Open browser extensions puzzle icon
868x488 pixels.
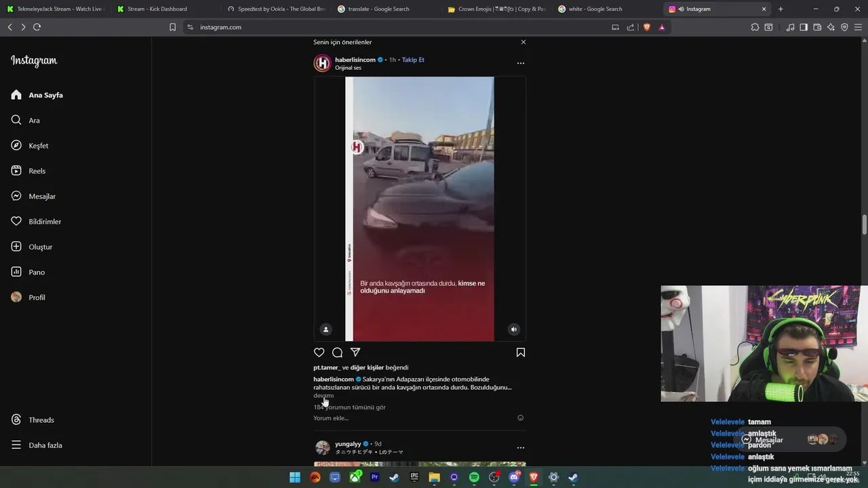pyautogui.click(x=755, y=27)
